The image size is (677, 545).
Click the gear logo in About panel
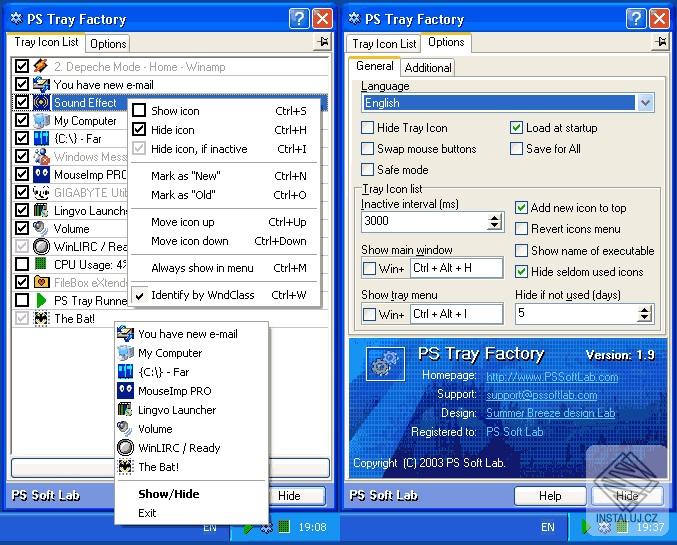tap(385, 364)
